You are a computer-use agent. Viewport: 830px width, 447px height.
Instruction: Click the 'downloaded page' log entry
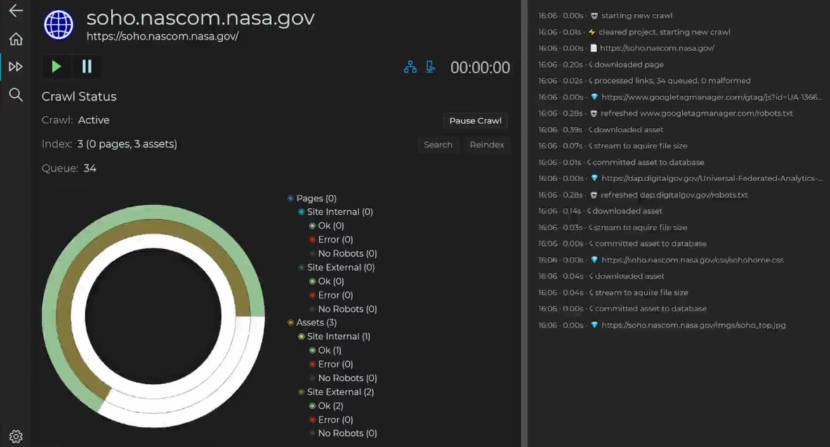pyautogui.click(x=601, y=65)
